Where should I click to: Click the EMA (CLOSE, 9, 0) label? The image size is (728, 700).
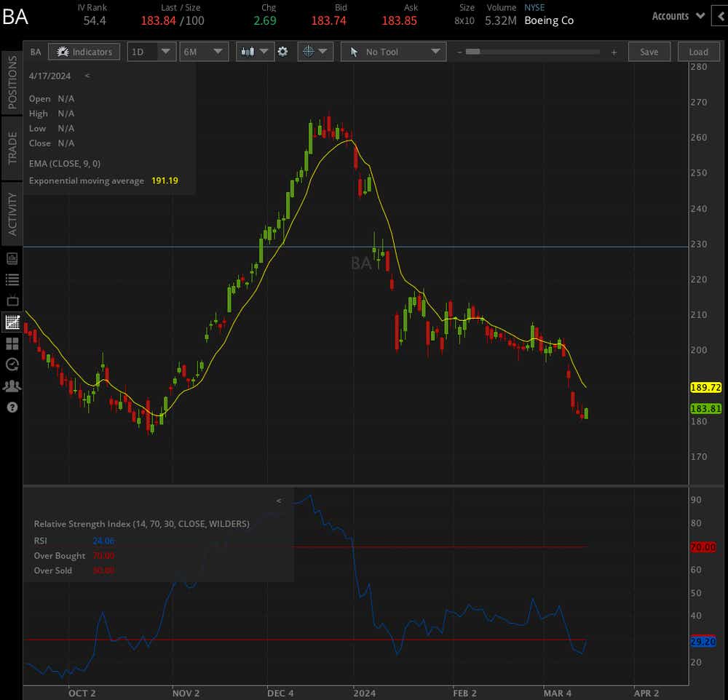point(65,164)
